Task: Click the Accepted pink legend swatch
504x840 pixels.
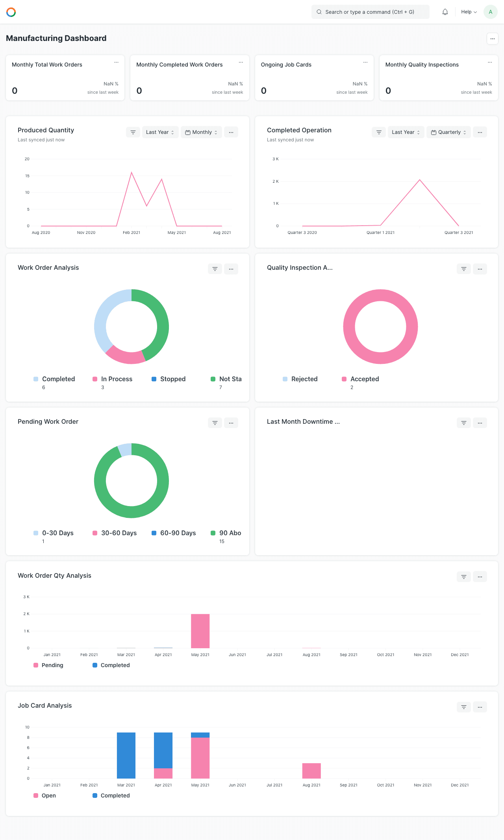Action: point(344,379)
